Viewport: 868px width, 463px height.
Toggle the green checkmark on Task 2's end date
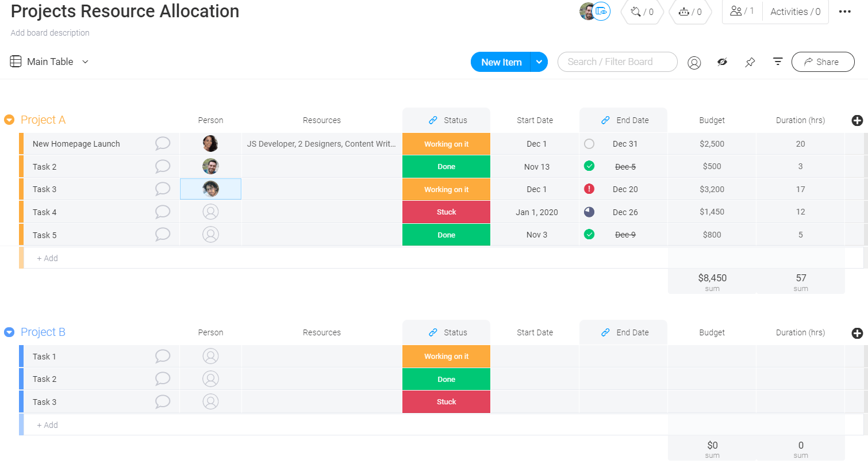(589, 166)
